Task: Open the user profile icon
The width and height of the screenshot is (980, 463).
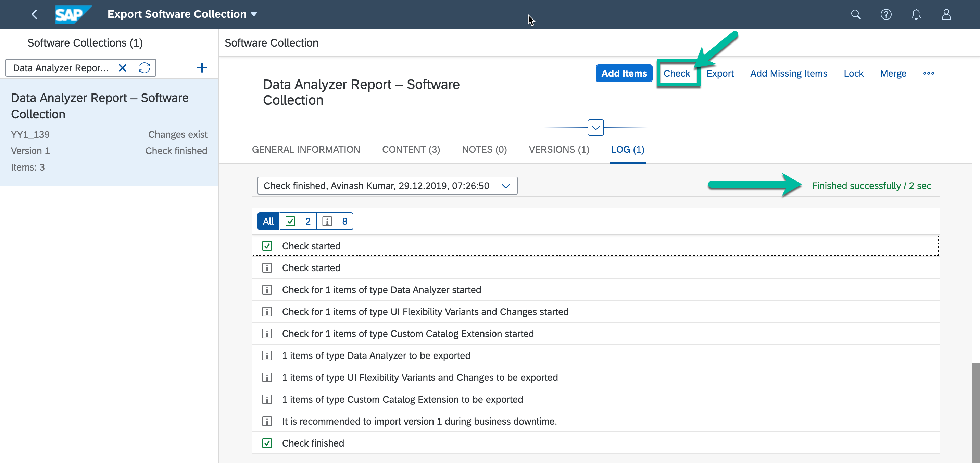Action: 946,14
